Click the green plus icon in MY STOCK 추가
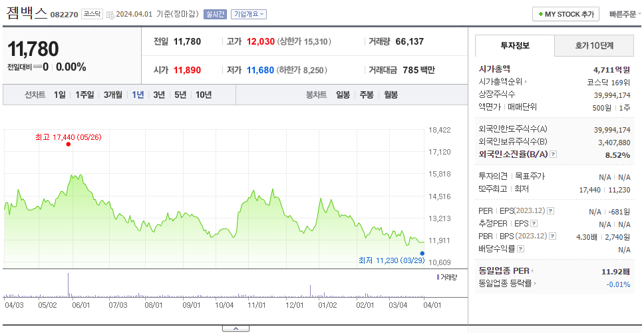 click(540, 14)
